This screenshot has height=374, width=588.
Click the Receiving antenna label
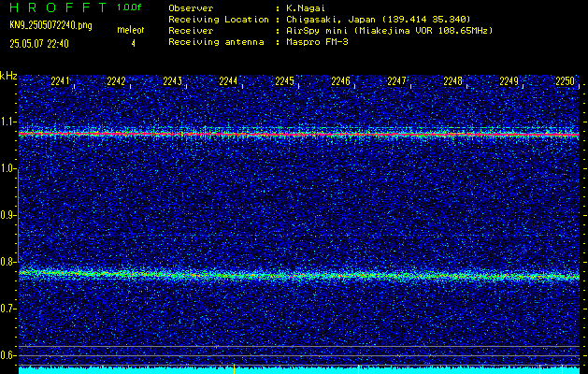[x=216, y=42]
